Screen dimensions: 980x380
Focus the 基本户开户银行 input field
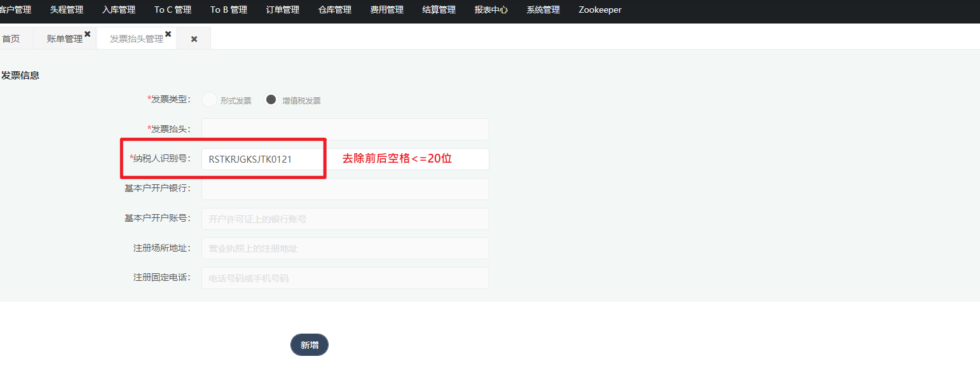pyautogui.click(x=345, y=189)
